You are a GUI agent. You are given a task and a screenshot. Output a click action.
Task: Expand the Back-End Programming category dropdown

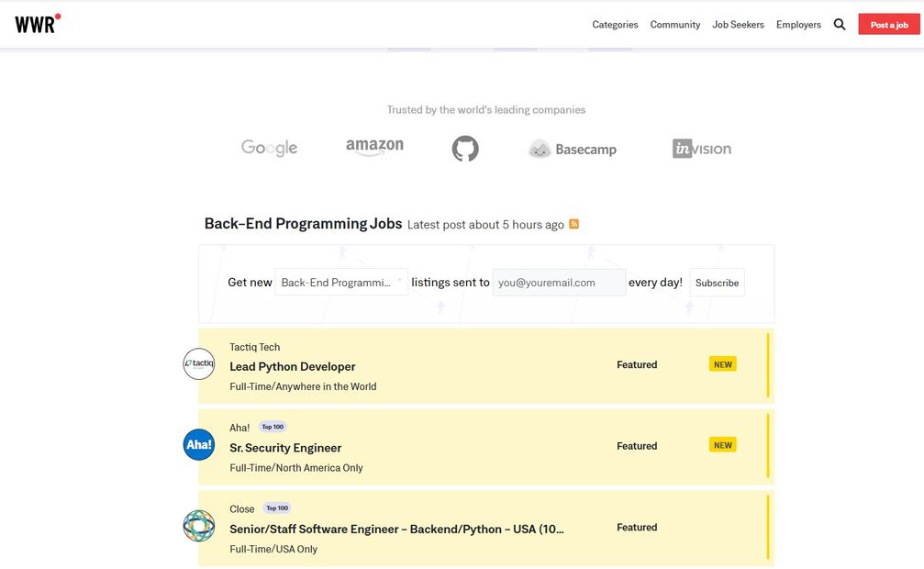click(341, 283)
